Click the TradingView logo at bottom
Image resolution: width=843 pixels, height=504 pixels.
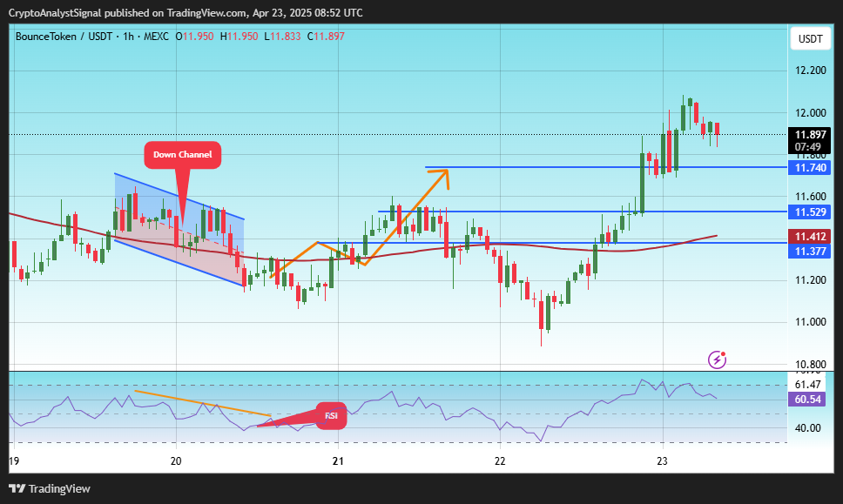[50, 488]
